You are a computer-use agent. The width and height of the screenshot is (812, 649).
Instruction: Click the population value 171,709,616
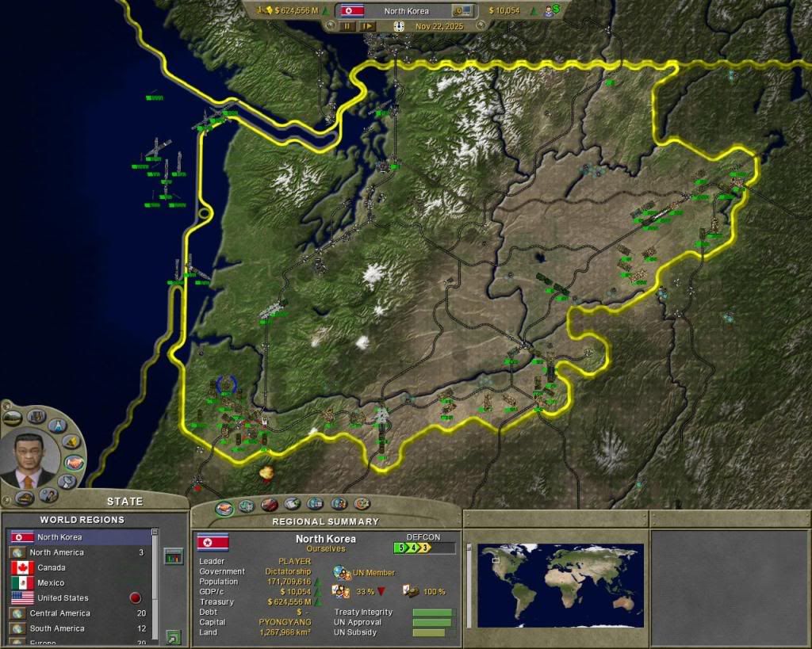[x=289, y=582]
